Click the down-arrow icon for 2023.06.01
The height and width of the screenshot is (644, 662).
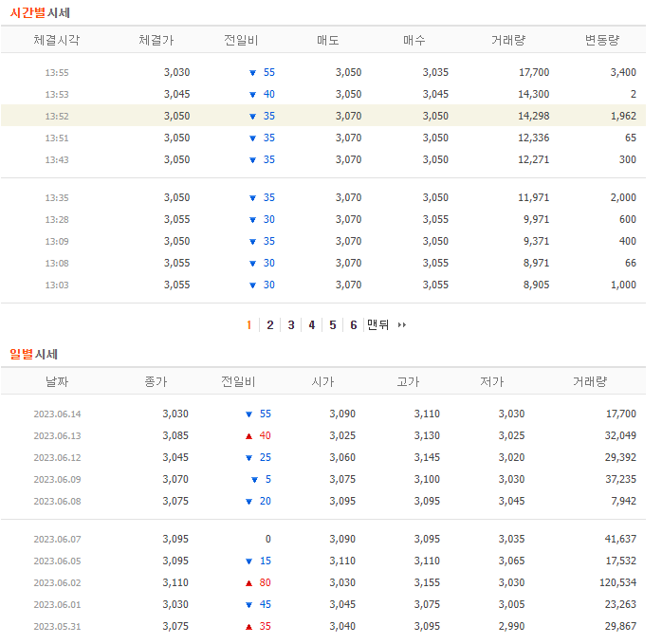click(x=248, y=605)
